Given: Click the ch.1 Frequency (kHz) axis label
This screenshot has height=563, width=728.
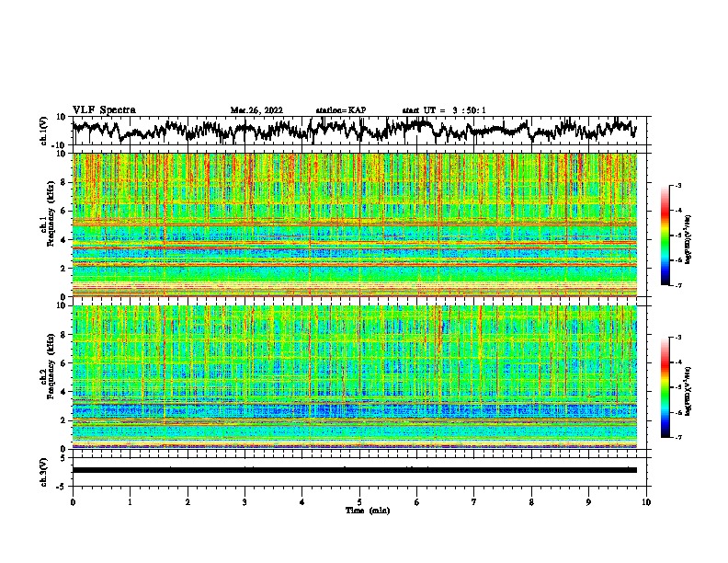Looking at the screenshot, I should click(47, 214).
